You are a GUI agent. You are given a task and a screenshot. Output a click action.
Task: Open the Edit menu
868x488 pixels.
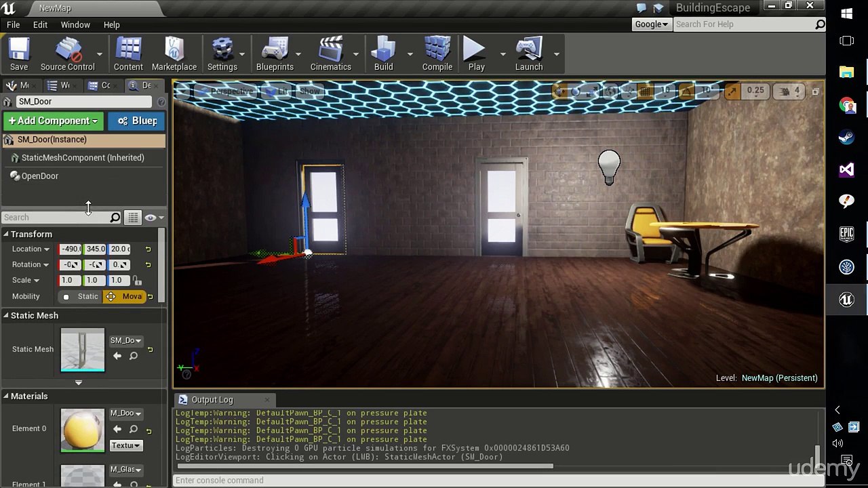40,24
